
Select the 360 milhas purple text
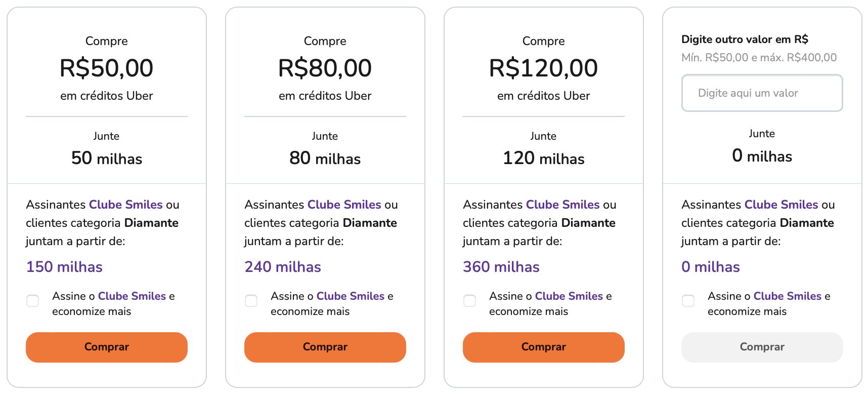tap(501, 267)
